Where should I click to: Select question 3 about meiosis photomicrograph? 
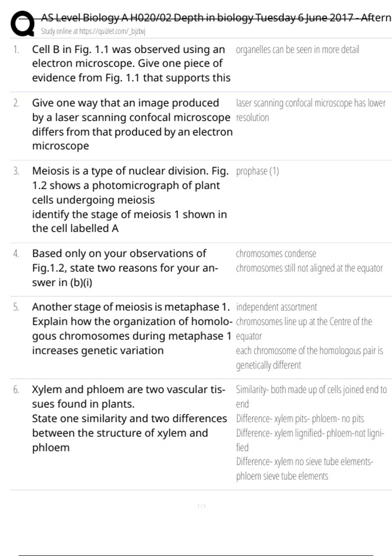130,200
